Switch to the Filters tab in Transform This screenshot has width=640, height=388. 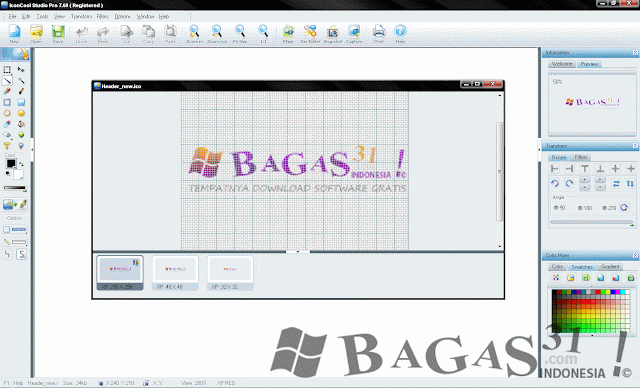[581, 157]
